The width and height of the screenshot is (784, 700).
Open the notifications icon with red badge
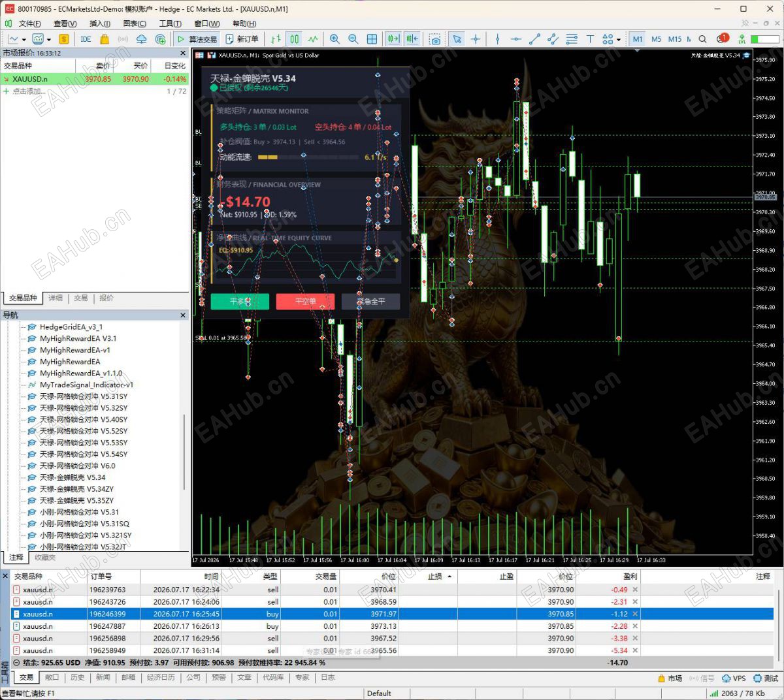pyautogui.click(x=722, y=39)
